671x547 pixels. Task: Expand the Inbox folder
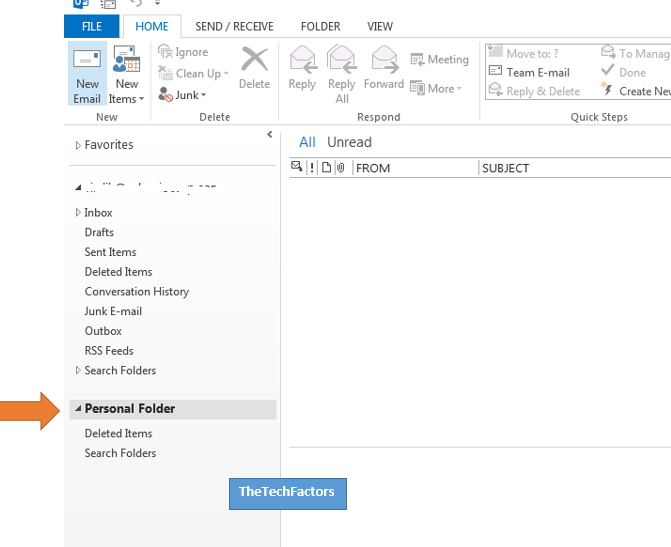(x=78, y=212)
